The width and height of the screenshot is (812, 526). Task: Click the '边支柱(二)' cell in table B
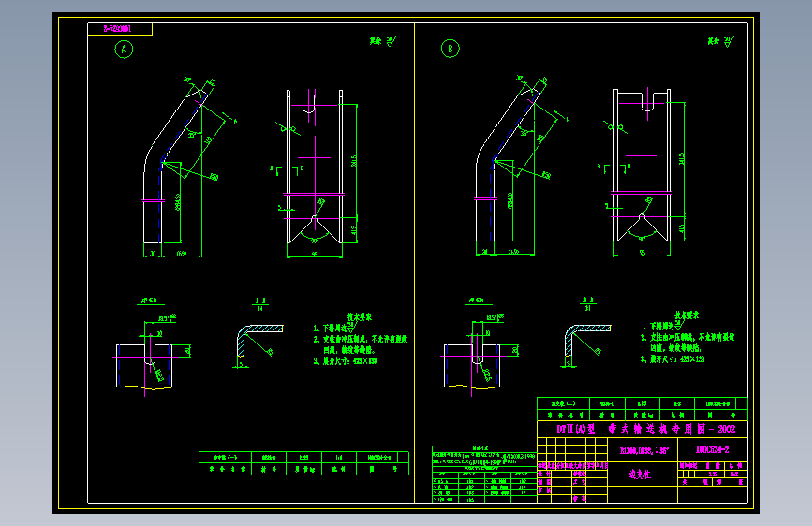click(563, 403)
